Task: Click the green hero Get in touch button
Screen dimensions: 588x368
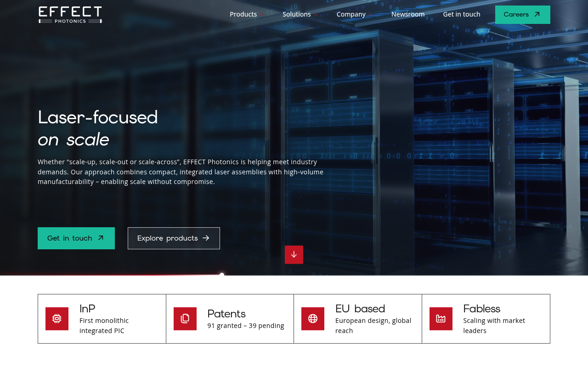Action: pos(76,238)
